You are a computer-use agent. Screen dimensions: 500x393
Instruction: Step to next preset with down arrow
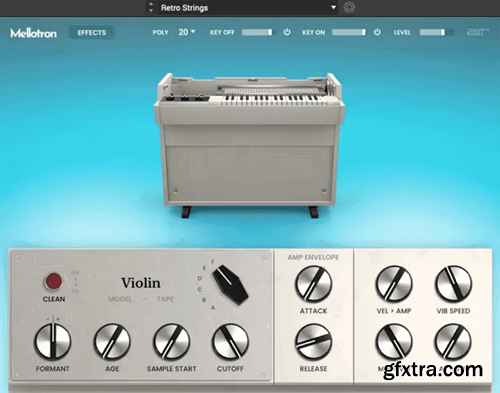(151, 11)
